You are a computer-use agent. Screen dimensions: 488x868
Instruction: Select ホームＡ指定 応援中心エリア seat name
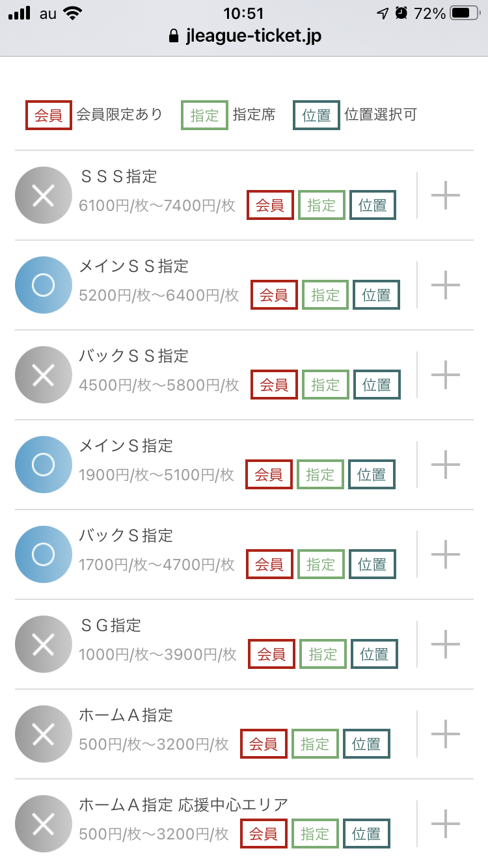pos(183,805)
